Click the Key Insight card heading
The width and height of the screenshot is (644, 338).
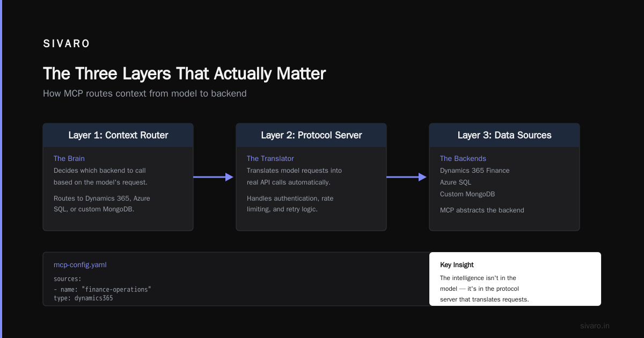(x=457, y=265)
